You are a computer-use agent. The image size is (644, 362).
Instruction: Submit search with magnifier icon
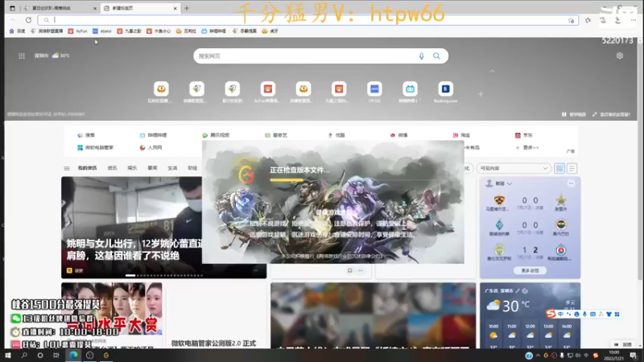click(436, 56)
